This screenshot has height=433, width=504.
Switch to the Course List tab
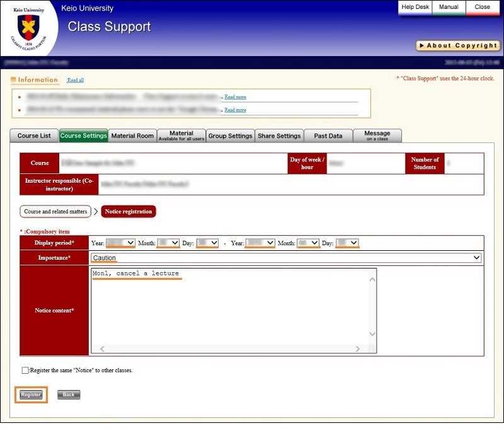pos(34,136)
